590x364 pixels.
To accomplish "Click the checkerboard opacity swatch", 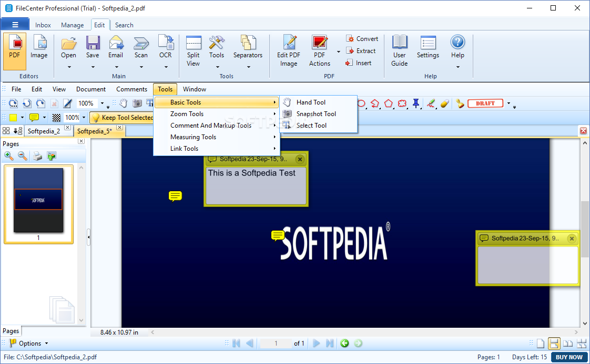I will tap(56, 118).
